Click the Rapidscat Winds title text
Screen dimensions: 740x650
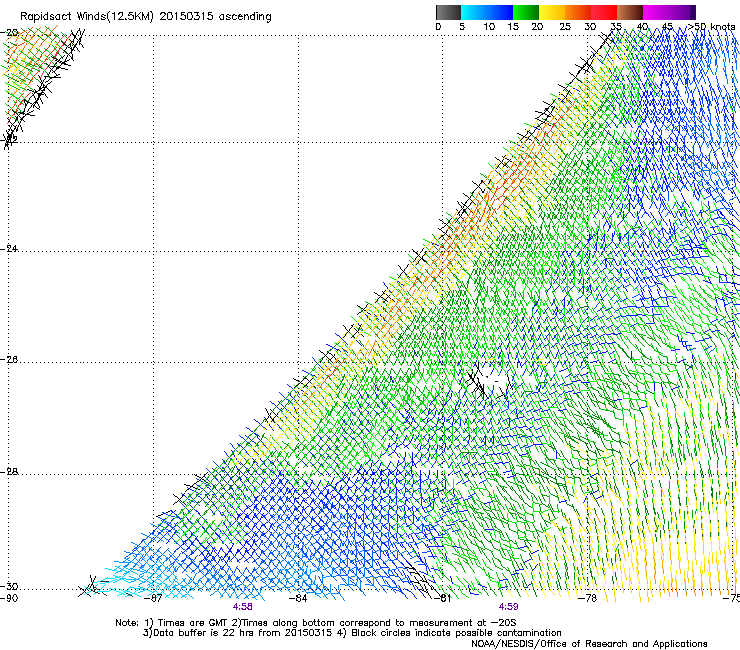pos(145,17)
